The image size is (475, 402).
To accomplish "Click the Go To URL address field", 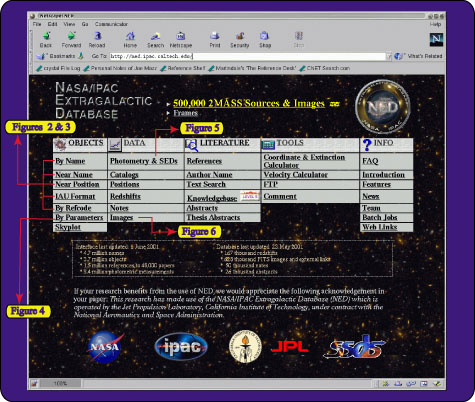I will click(247, 56).
